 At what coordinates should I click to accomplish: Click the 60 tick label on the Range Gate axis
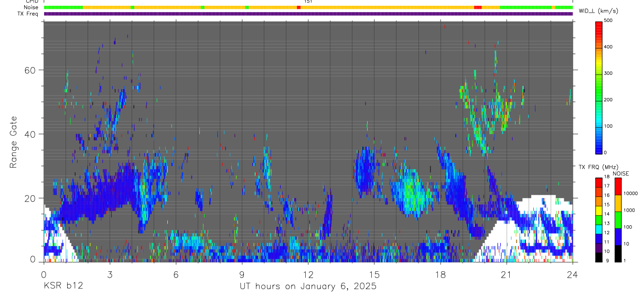(31, 70)
